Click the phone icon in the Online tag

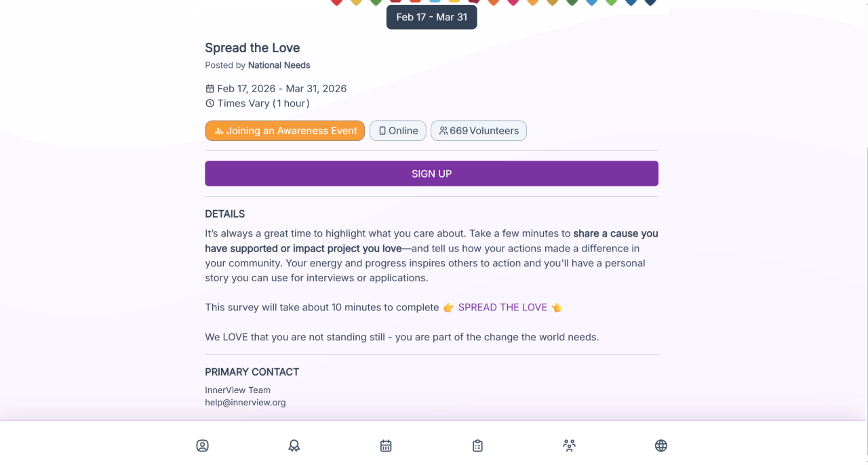(382, 131)
